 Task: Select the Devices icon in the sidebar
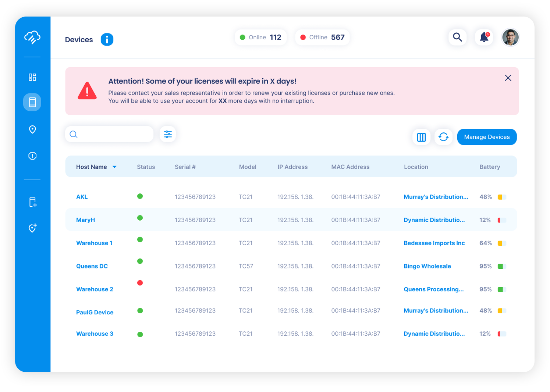[32, 102]
